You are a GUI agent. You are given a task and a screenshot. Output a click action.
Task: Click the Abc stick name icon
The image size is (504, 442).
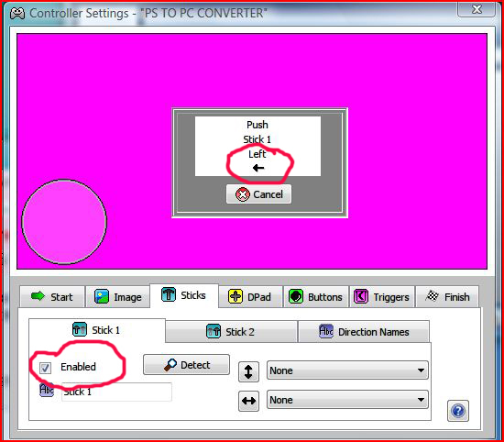47,391
